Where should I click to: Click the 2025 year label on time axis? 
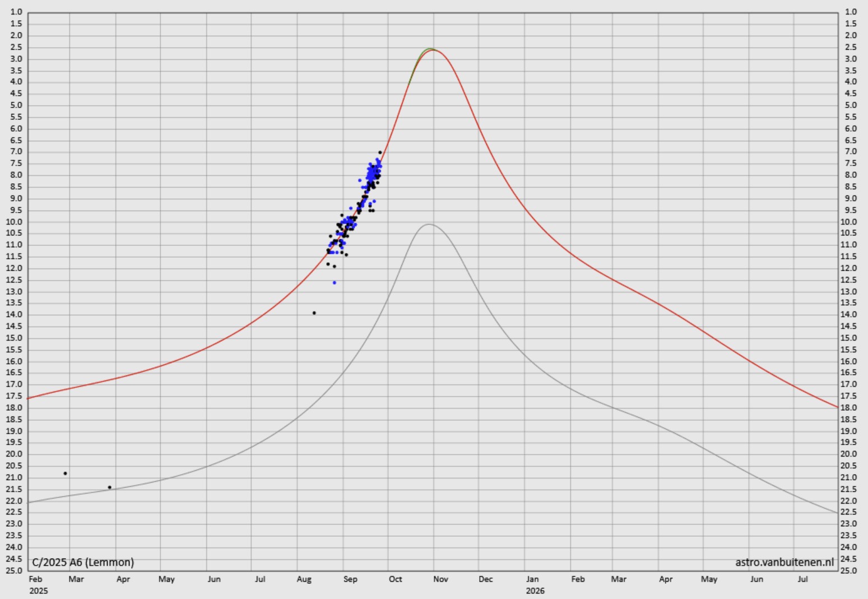coord(39,591)
